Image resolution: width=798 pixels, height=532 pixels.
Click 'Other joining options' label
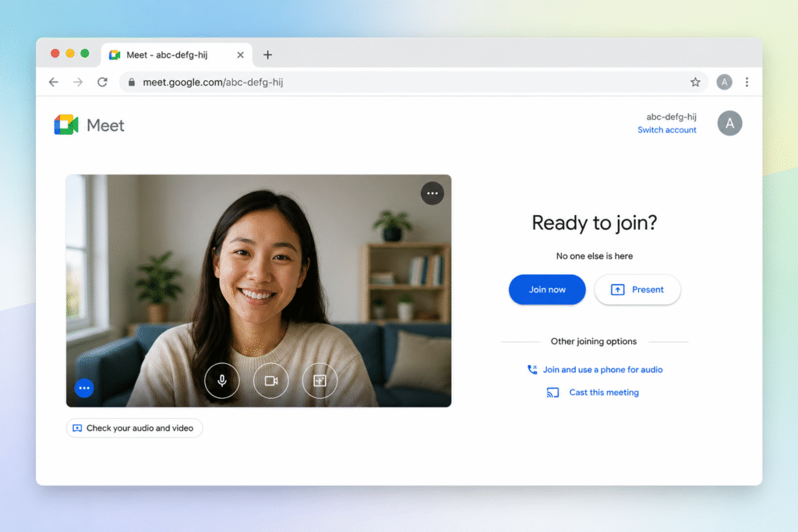pyautogui.click(x=593, y=341)
